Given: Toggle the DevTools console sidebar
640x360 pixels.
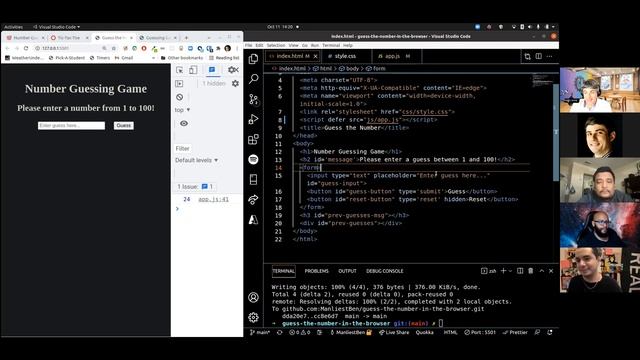Looking at the screenshot, I should click(x=180, y=83).
